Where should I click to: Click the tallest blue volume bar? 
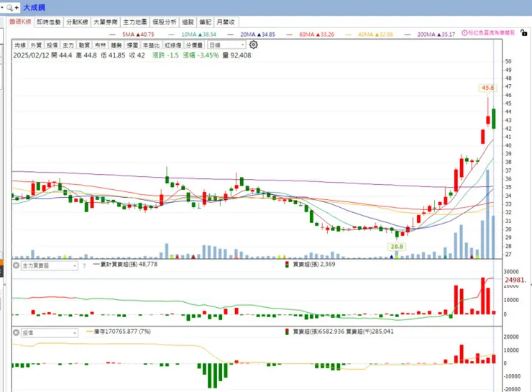pos(487,214)
